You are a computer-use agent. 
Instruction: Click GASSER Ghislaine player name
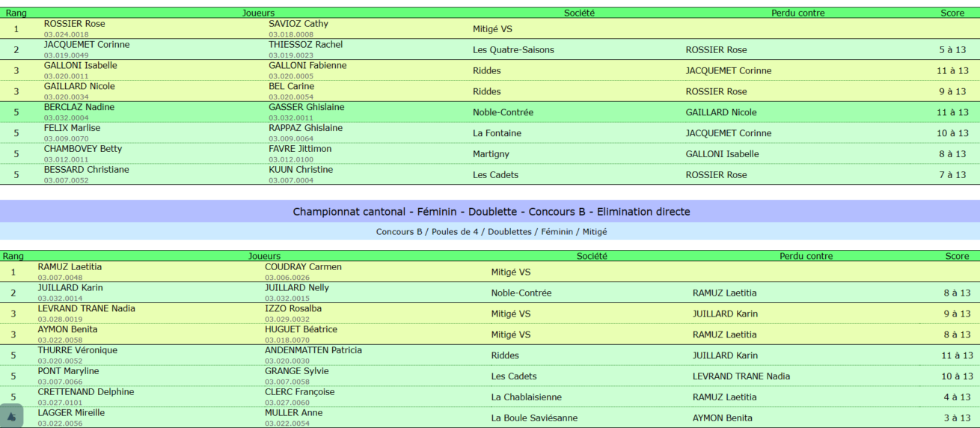[x=306, y=107]
